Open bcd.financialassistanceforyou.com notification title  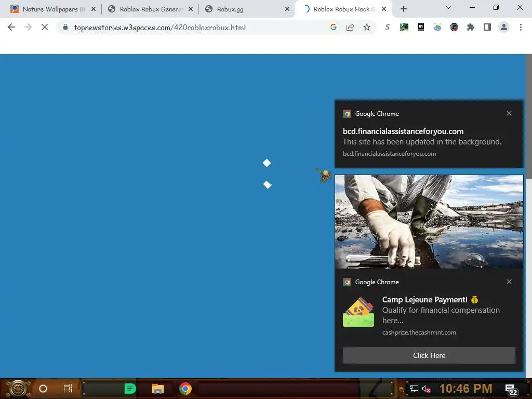pyautogui.click(x=403, y=131)
